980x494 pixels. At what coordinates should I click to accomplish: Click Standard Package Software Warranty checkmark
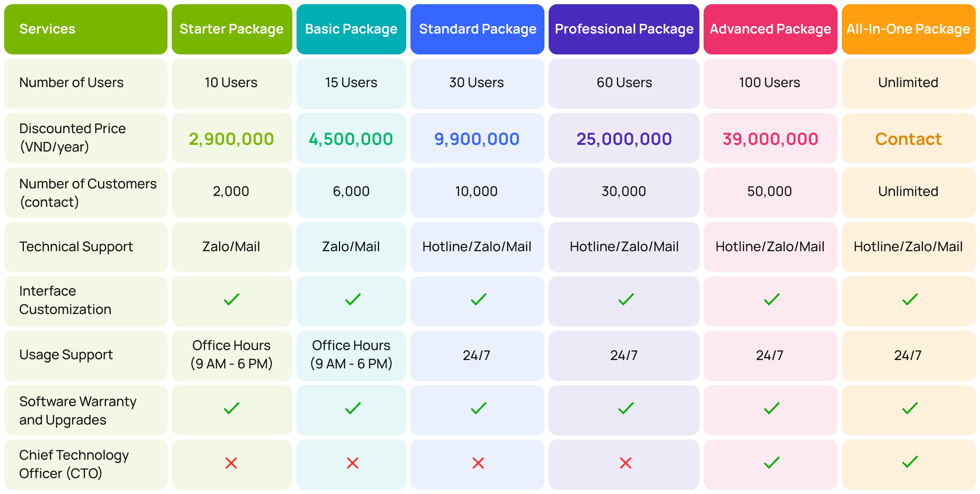coord(478,408)
